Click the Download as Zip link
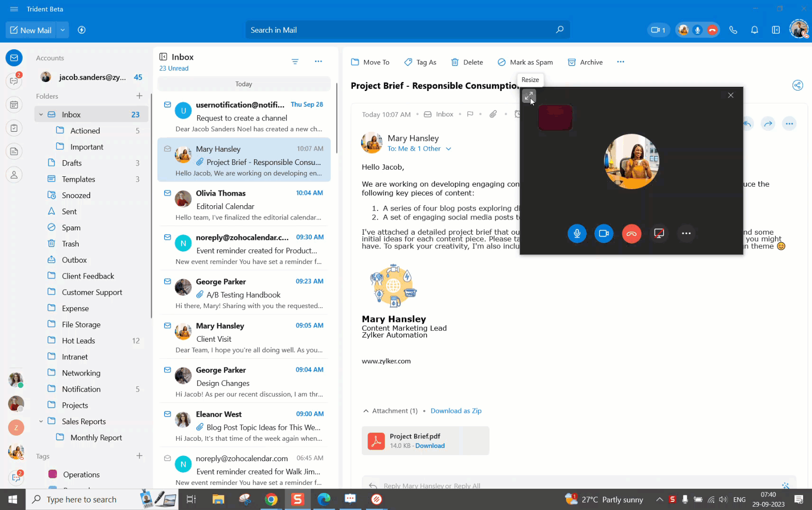Image resolution: width=812 pixels, height=510 pixels. pyautogui.click(x=456, y=411)
